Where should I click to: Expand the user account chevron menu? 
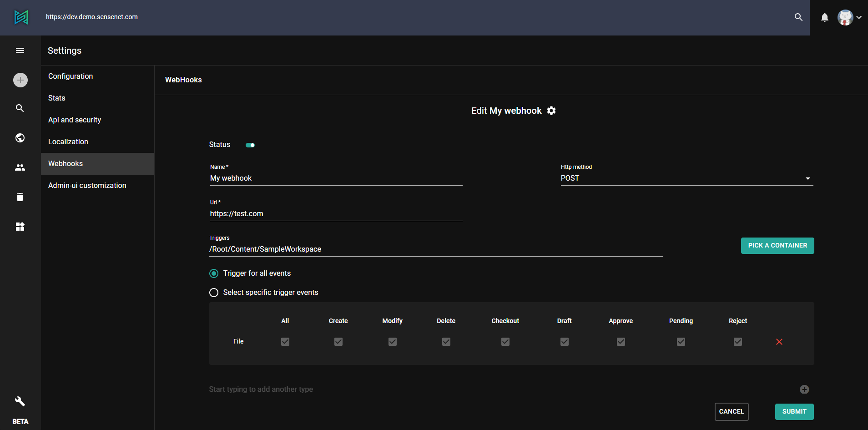[859, 17]
